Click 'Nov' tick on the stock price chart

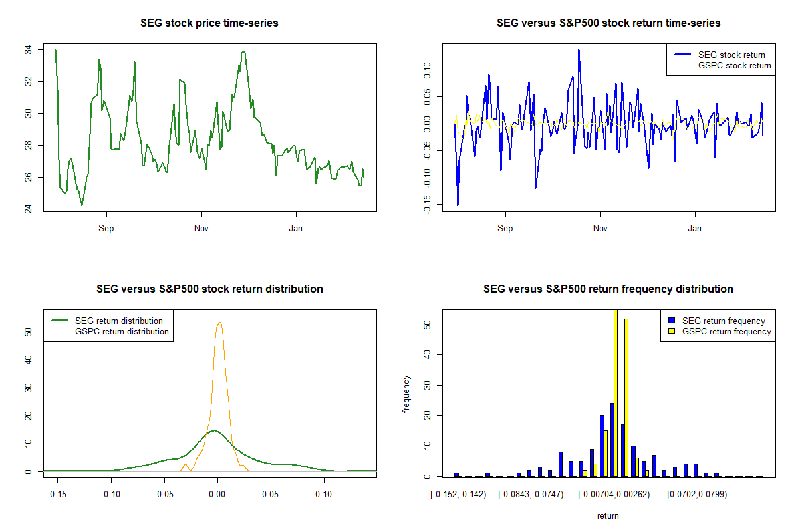point(201,229)
